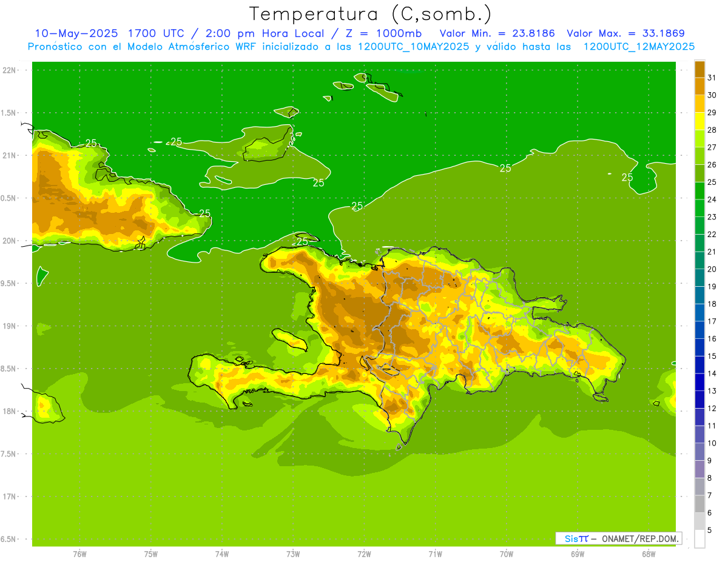Click the "1200UTC_10MAY2025" initialization text

413,47
